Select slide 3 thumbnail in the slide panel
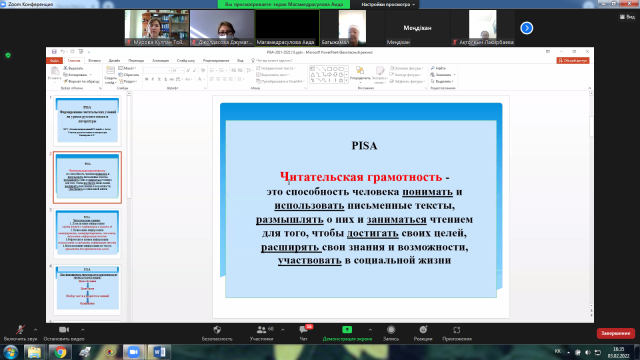The height and width of the screenshot is (360, 640). point(87,233)
